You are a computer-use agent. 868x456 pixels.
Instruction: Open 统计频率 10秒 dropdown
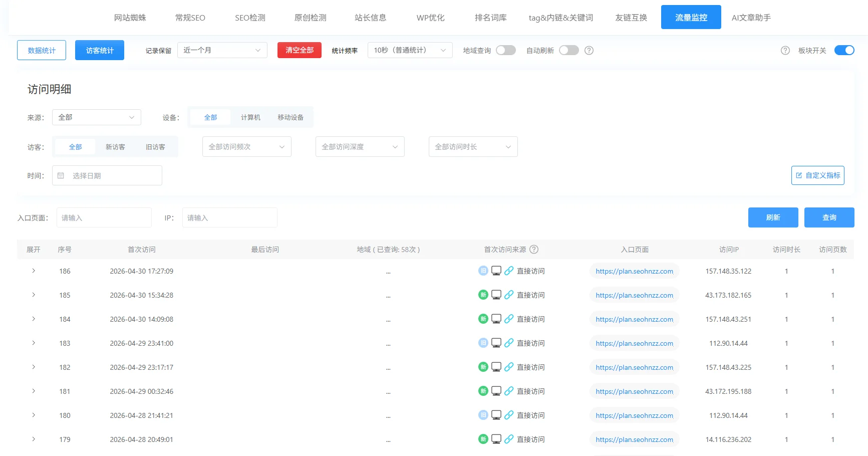pyautogui.click(x=410, y=50)
